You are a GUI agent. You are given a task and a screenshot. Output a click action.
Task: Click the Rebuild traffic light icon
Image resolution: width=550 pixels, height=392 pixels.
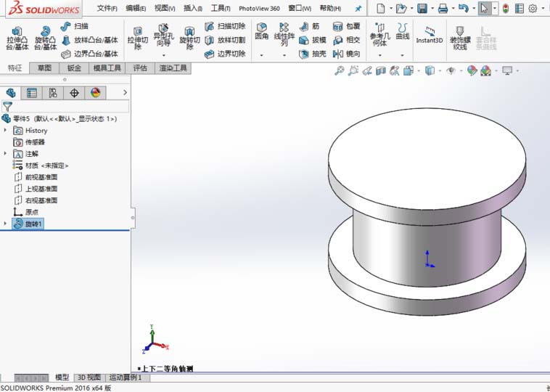[x=506, y=9]
